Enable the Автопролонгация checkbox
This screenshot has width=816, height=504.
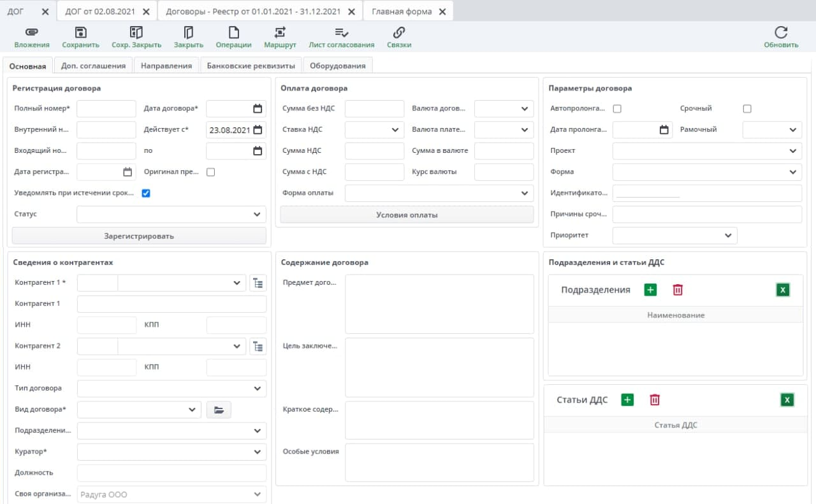[x=617, y=109]
